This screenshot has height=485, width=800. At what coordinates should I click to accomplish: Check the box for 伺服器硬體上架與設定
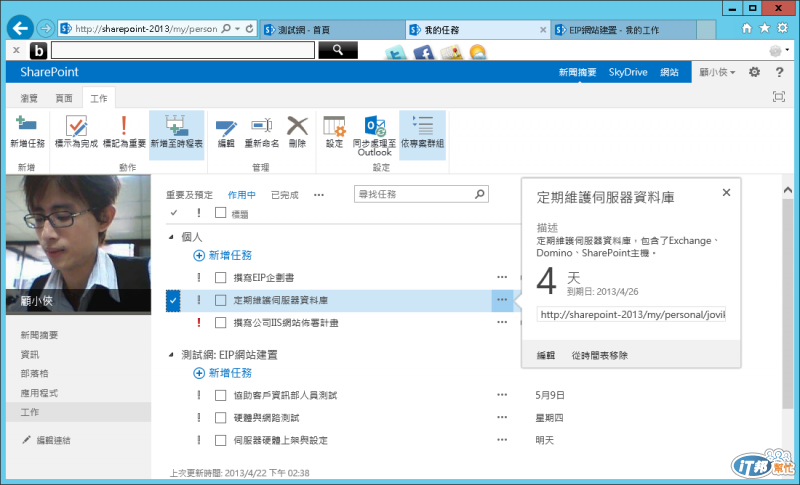[220, 440]
